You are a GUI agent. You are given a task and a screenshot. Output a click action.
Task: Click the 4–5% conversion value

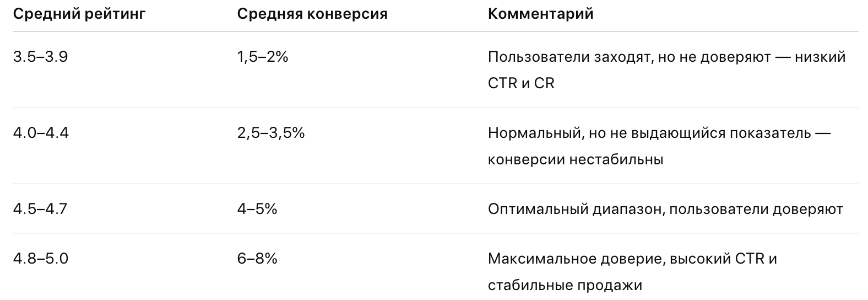point(257,209)
